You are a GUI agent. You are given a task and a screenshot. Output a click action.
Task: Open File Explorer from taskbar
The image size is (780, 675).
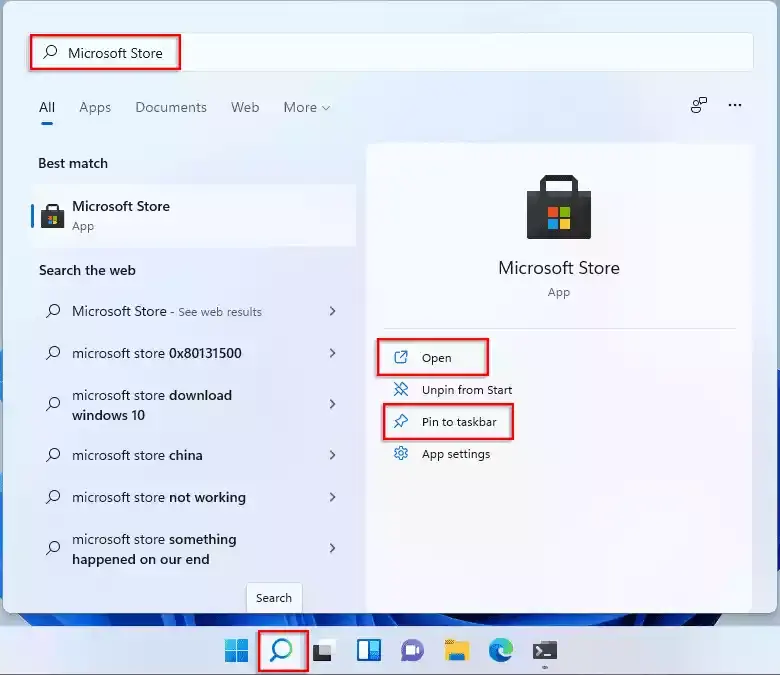tap(457, 651)
